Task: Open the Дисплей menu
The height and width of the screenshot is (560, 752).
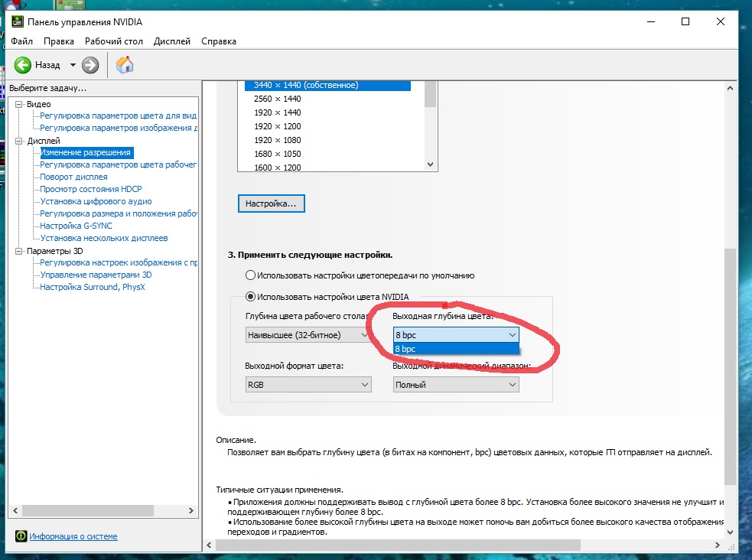Action: click(x=171, y=41)
